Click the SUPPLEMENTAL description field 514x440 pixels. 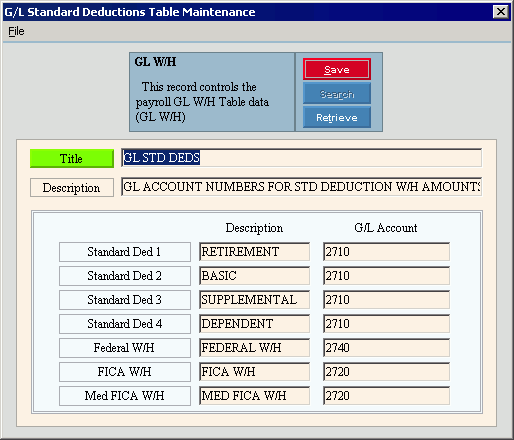(255, 300)
